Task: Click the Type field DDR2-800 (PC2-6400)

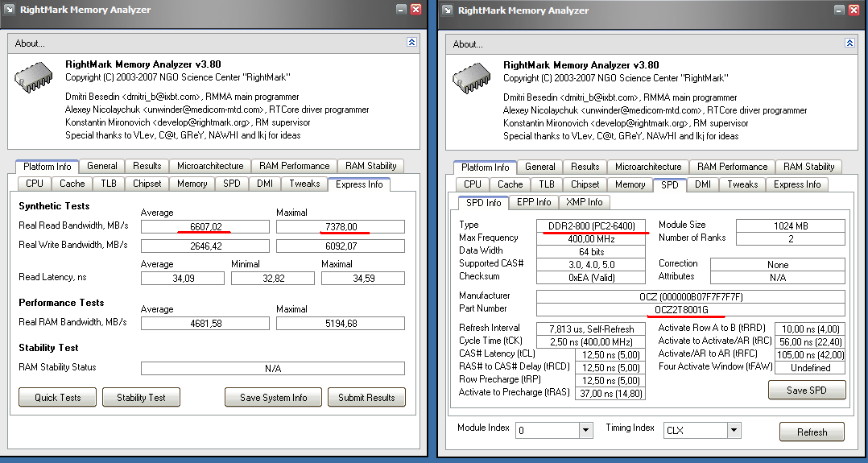Action: click(x=591, y=226)
